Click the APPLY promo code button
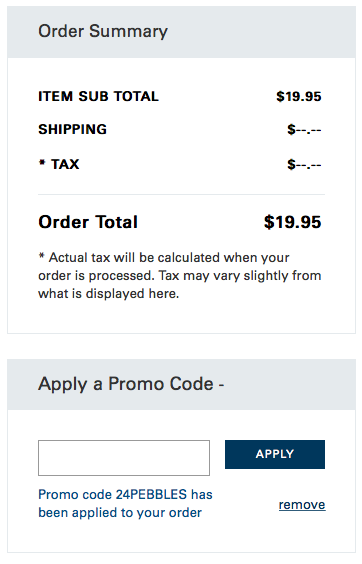Screen dimensions: 362x564 click(275, 454)
